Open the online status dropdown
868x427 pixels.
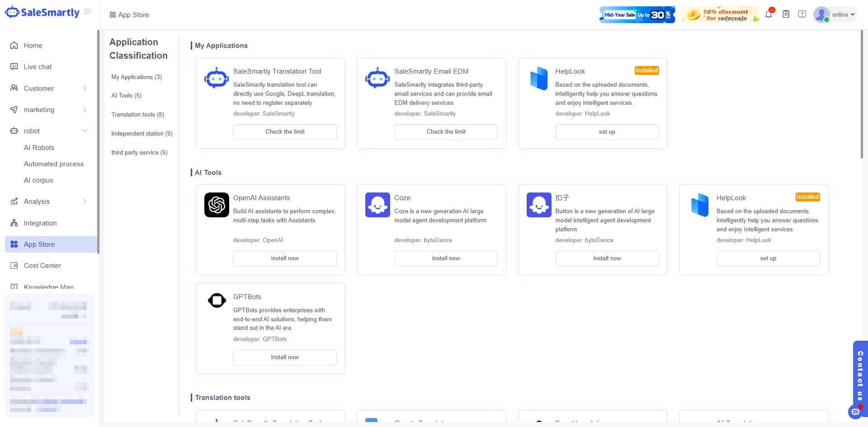[x=844, y=14]
